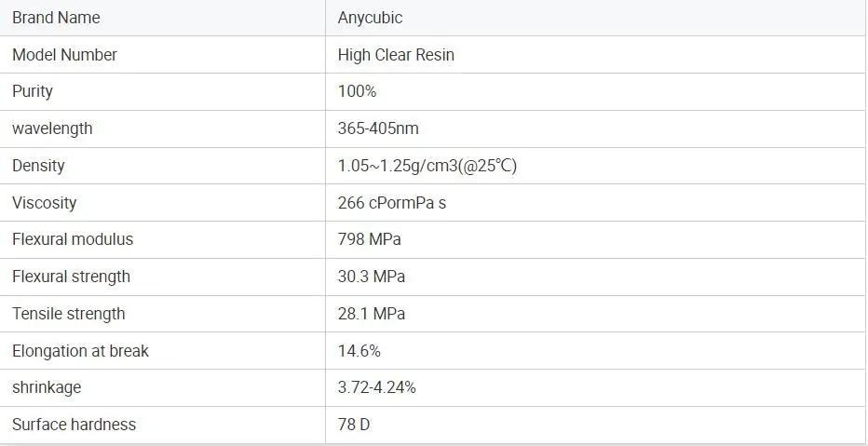The height and width of the screenshot is (446, 868).
Task: Click the Flexural modulus label
Action: 73,239
